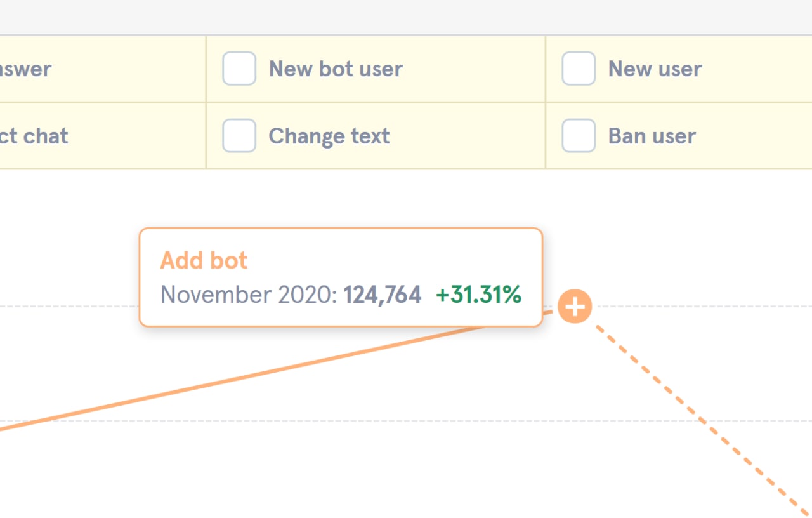Screen dimensions: 812x518
Task: Click the November 2020 date text
Action: coord(249,295)
